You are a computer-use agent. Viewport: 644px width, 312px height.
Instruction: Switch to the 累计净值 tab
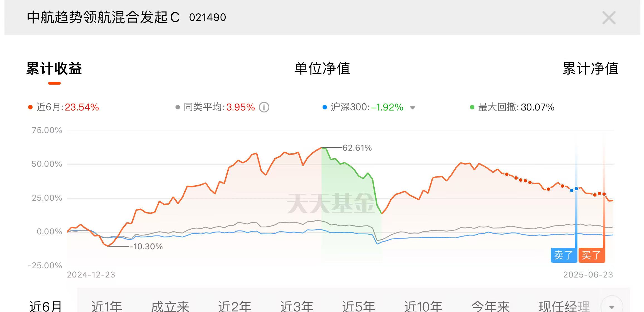tap(590, 68)
